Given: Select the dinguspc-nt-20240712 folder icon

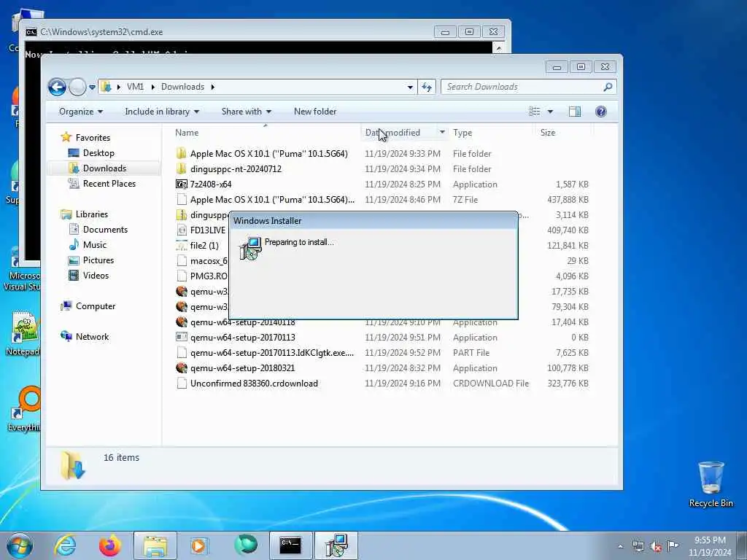Looking at the screenshot, I should 181,168.
